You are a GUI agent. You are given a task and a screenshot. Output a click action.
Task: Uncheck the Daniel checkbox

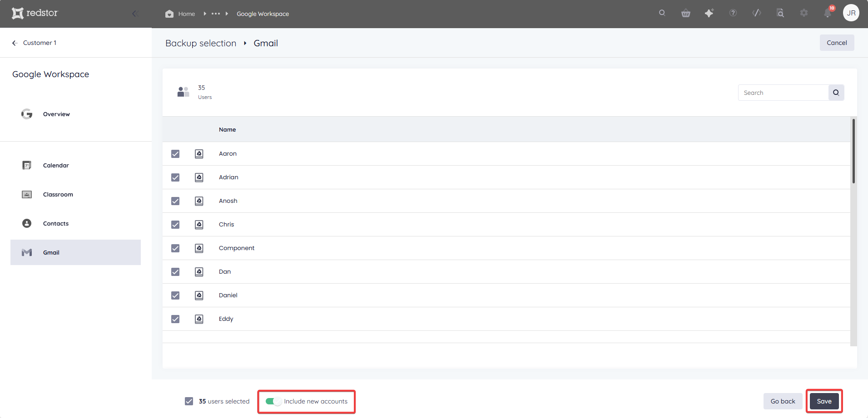175,295
